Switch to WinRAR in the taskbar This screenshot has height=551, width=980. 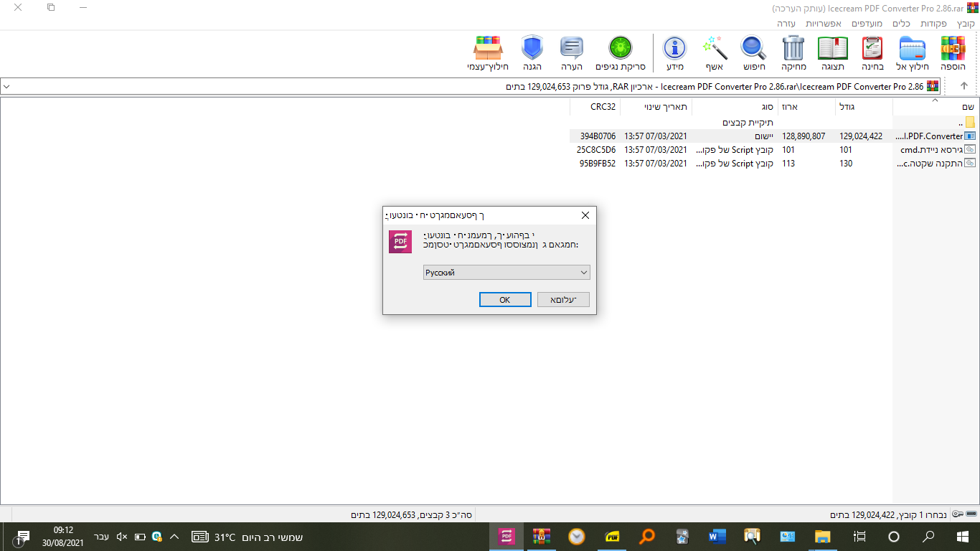[x=542, y=536]
